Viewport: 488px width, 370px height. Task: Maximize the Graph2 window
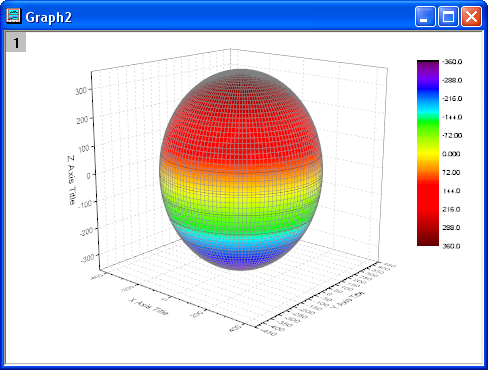(x=448, y=16)
